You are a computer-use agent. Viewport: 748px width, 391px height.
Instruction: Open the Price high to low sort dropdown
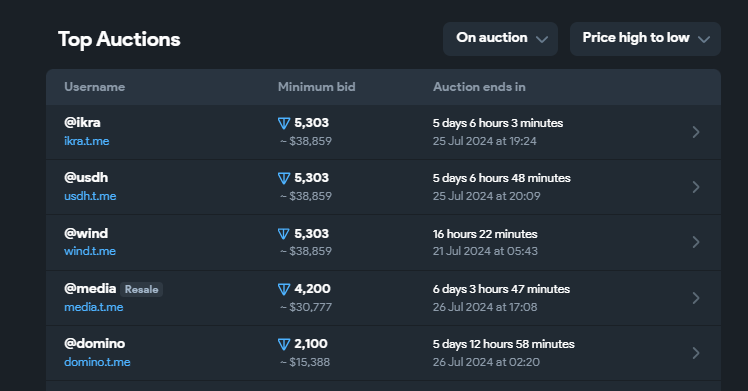pyautogui.click(x=645, y=39)
